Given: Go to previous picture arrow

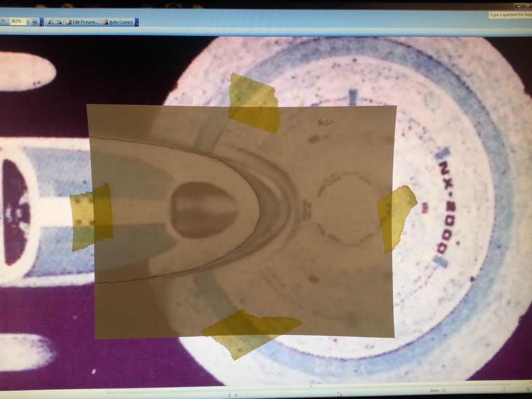Looking at the screenshot, I should click(x=229, y=395).
